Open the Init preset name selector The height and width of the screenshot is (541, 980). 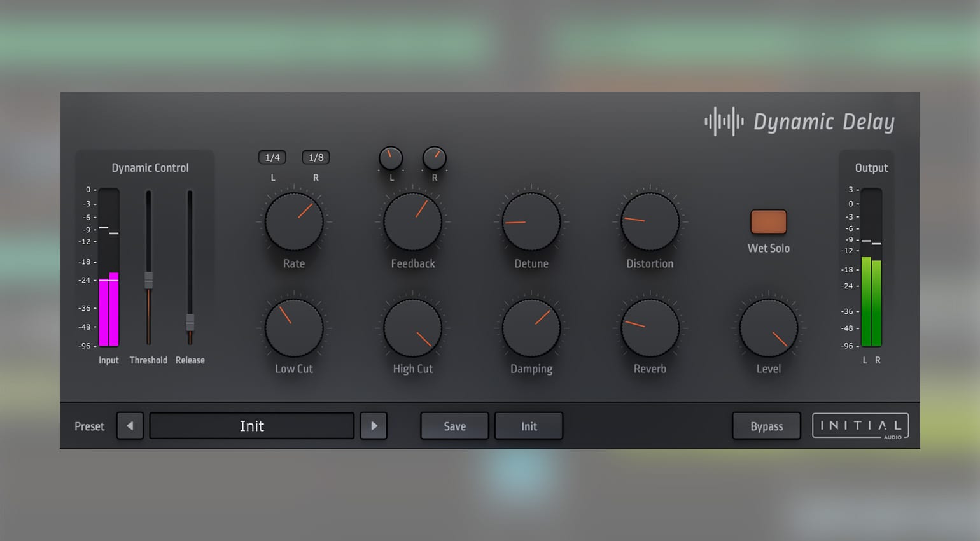(x=251, y=426)
